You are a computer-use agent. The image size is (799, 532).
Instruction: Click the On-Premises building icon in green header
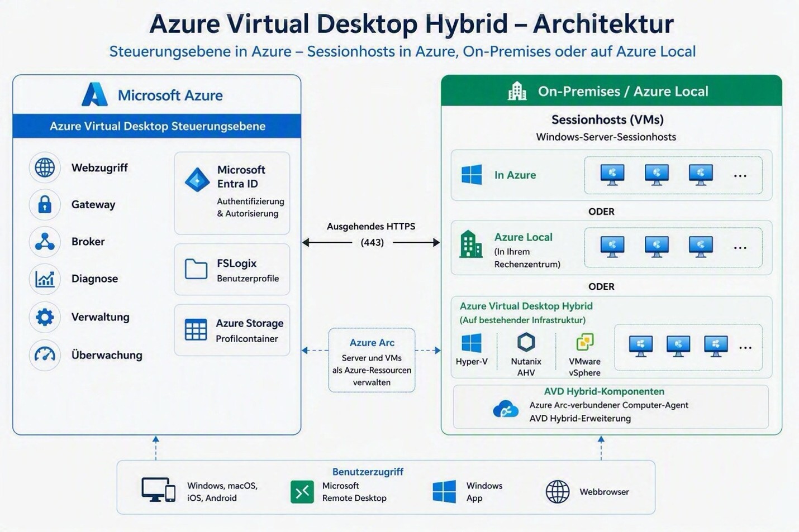(x=517, y=91)
